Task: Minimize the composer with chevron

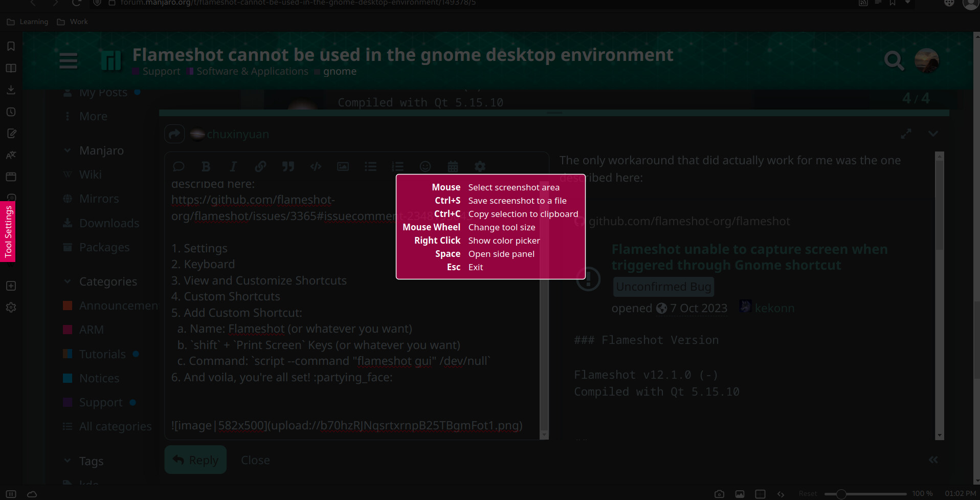Action: 933,134
